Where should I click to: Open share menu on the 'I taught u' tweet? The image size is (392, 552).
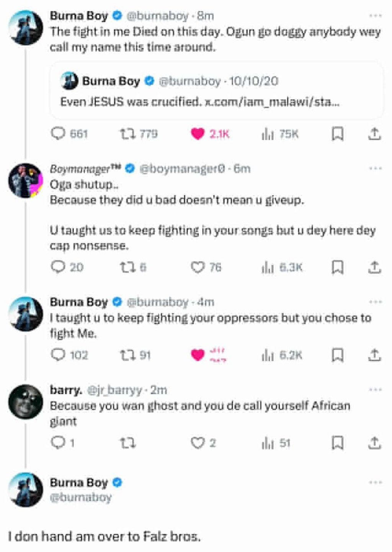click(x=375, y=355)
